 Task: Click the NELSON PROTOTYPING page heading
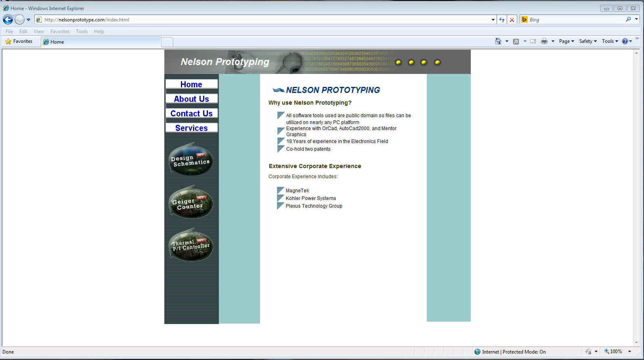[333, 90]
